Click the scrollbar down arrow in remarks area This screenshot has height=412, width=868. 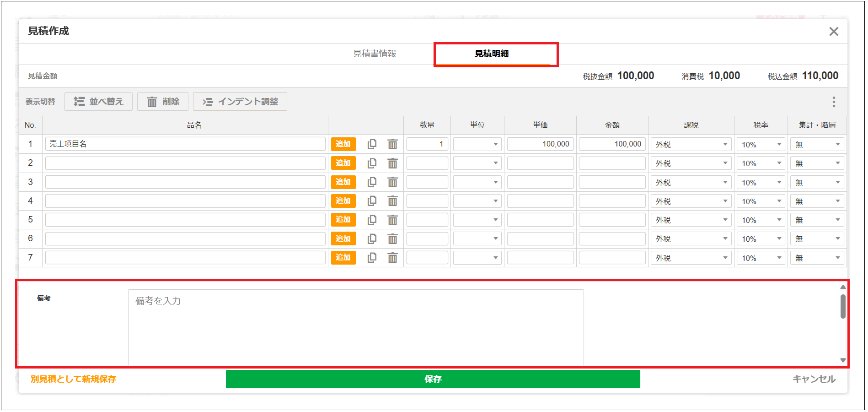(843, 360)
